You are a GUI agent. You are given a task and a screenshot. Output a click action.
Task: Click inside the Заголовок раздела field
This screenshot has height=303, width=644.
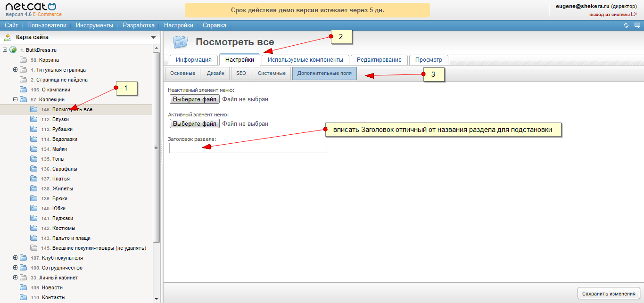(x=248, y=148)
